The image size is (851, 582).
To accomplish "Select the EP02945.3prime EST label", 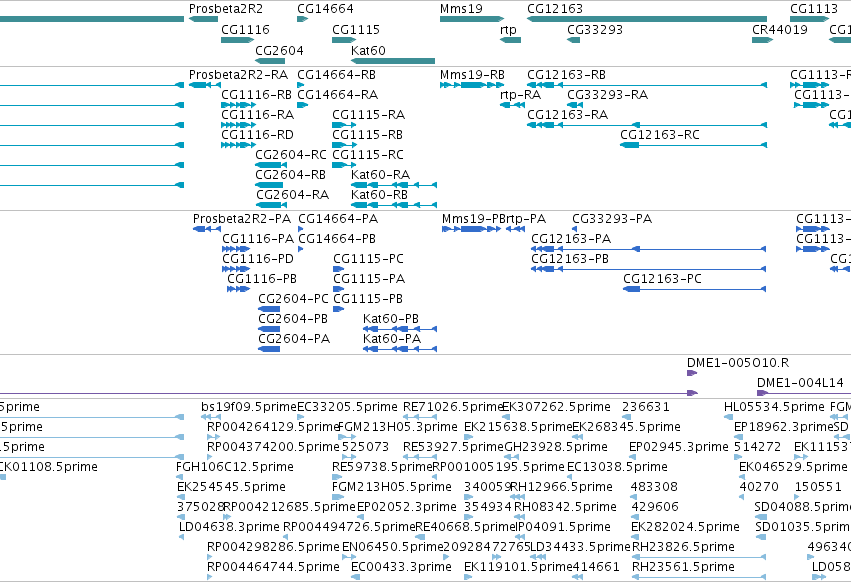I will click(679, 447).
